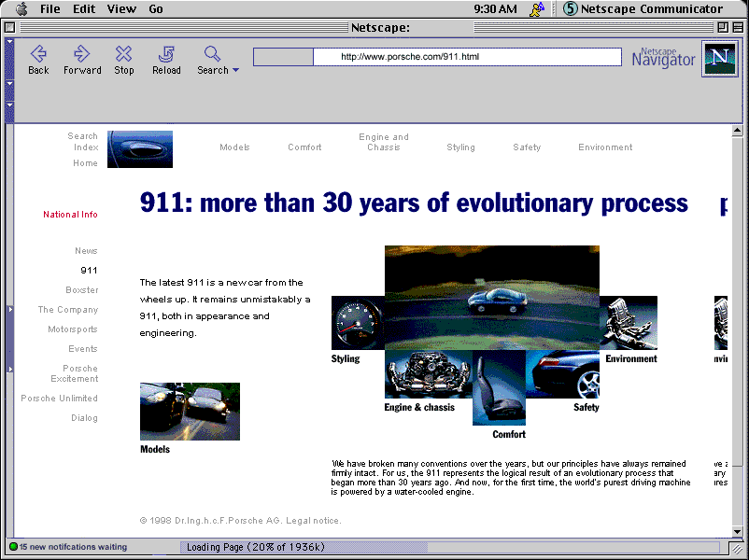This screenshot has height=560, width=749.
Task: Click the green status indicator icon
Action: click(13, 547)
